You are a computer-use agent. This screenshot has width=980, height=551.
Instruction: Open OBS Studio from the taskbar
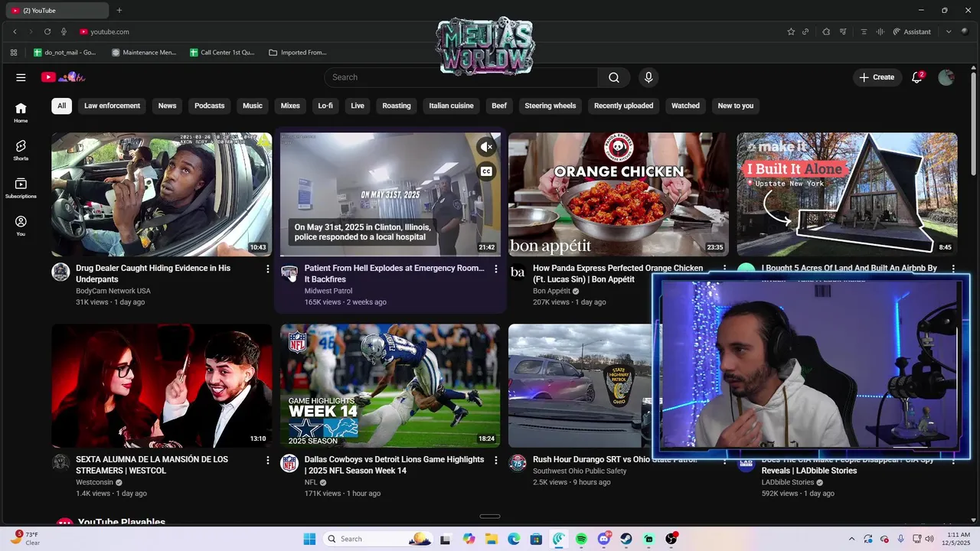pos(671,539)
